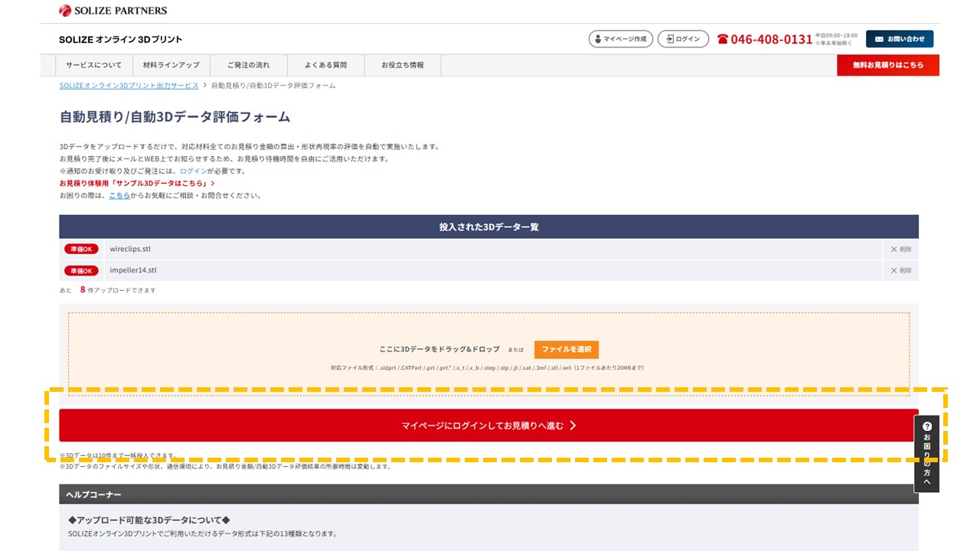Click the 無料お見積りはこちら red button
Screen dimensions: 980x551
(x=888, y=65)
